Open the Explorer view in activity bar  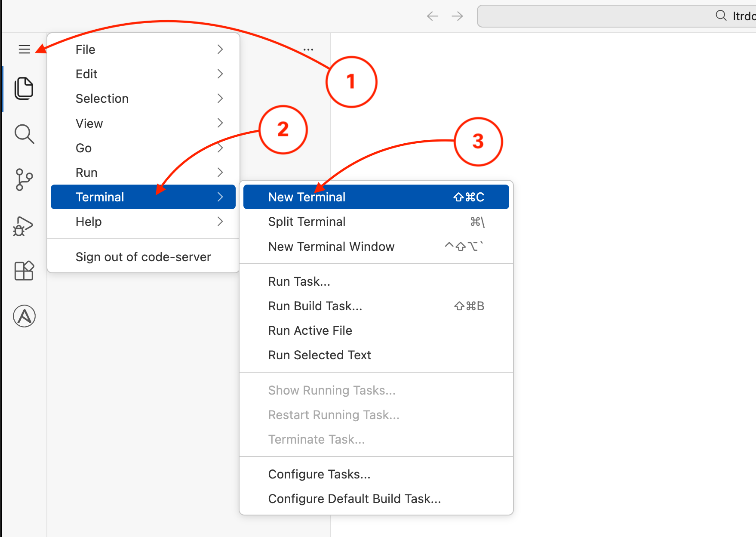[24, 89]
